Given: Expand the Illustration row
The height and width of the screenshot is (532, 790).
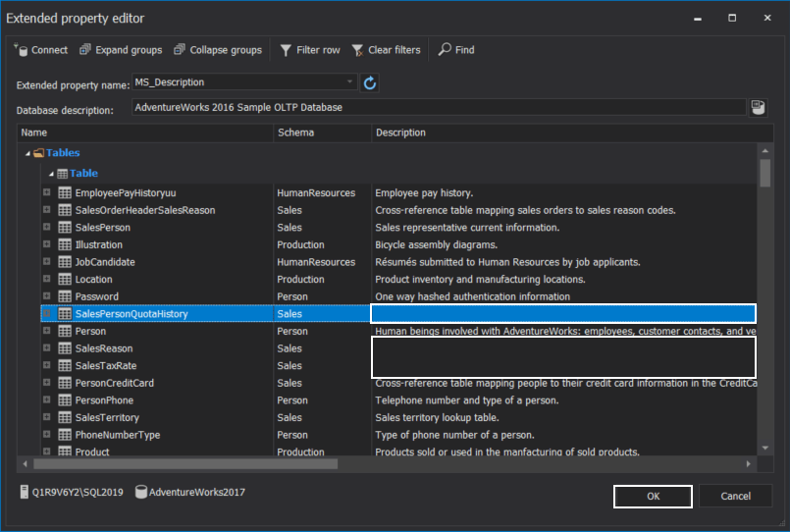Looking at the screenshot, I should click(x=46, y=244).
